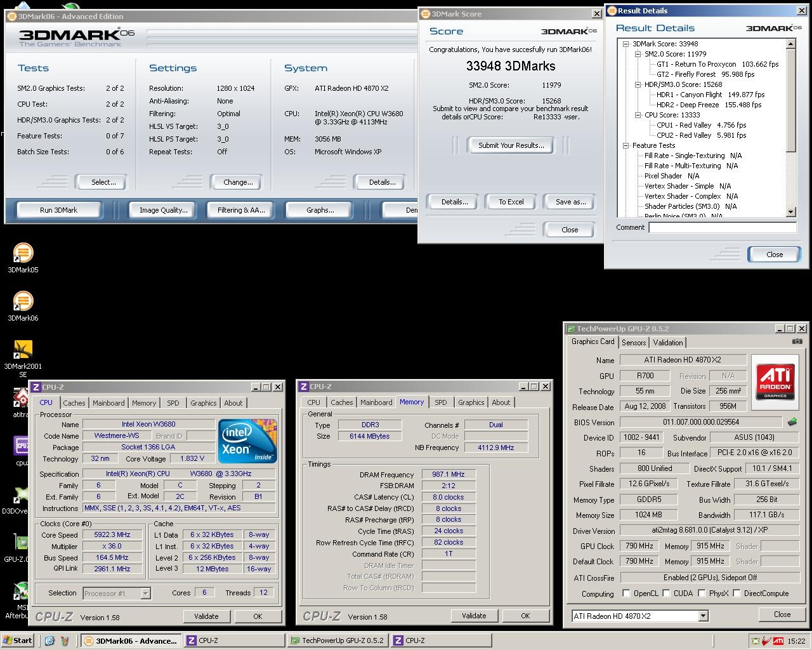Image resolution: width=812 pixels, height=650 pixels.
Task: Click the ATI Radeon logo in GPU-Z
Action: pyautogui.click(x=775, y=381)
